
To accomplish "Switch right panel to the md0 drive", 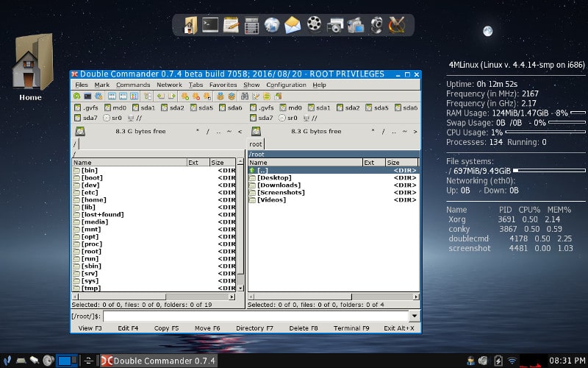I will pyautogui.click(x=290, y=107).
